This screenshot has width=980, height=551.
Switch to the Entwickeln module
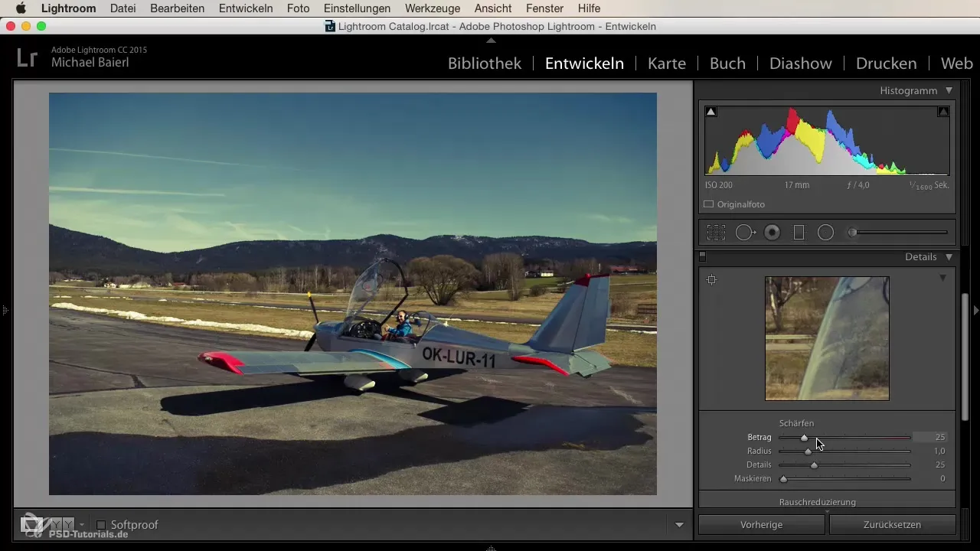584,64
